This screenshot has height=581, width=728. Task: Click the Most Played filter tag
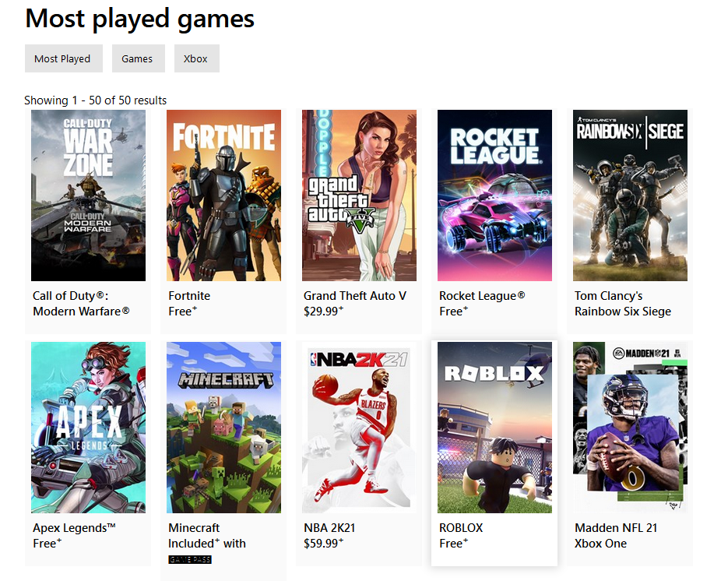(x=64, y=58)
